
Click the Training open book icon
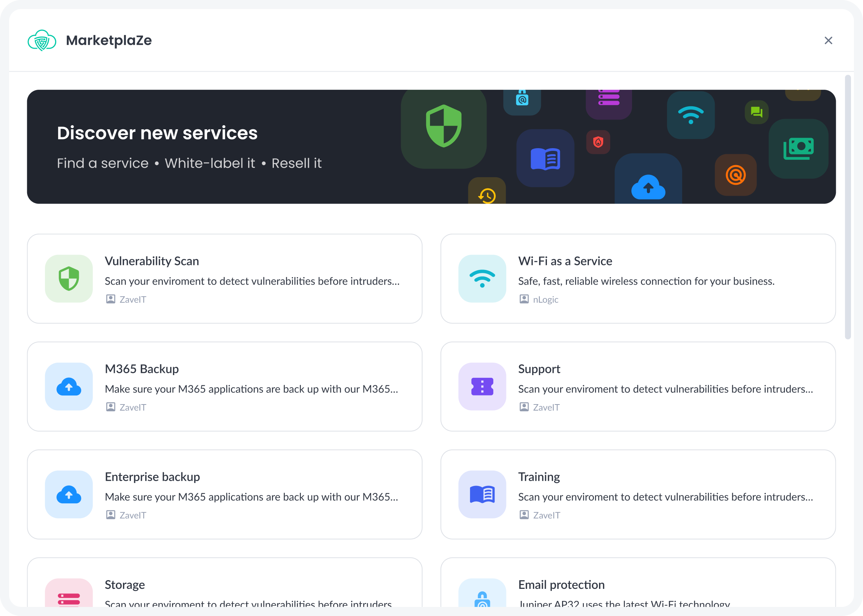point(482,494)
